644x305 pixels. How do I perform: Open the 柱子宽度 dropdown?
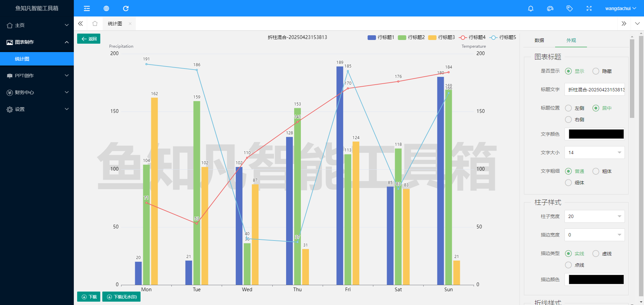594,216
